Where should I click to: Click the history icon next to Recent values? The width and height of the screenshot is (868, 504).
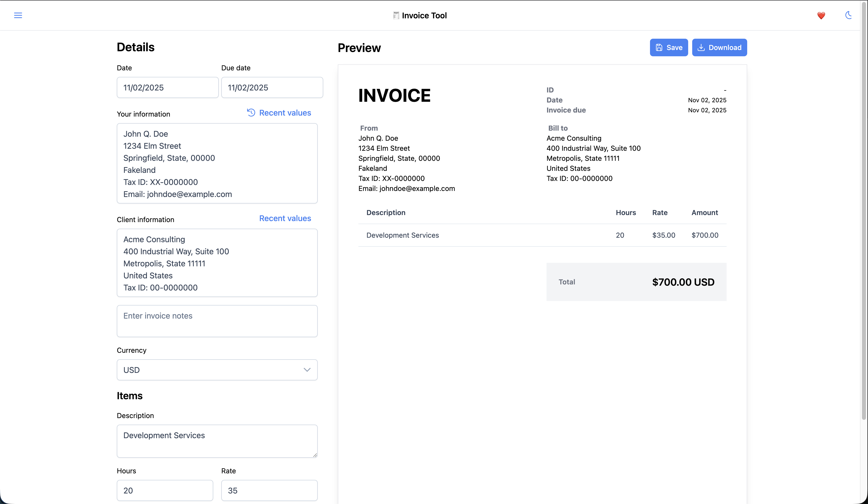click(x=251, y=113)
